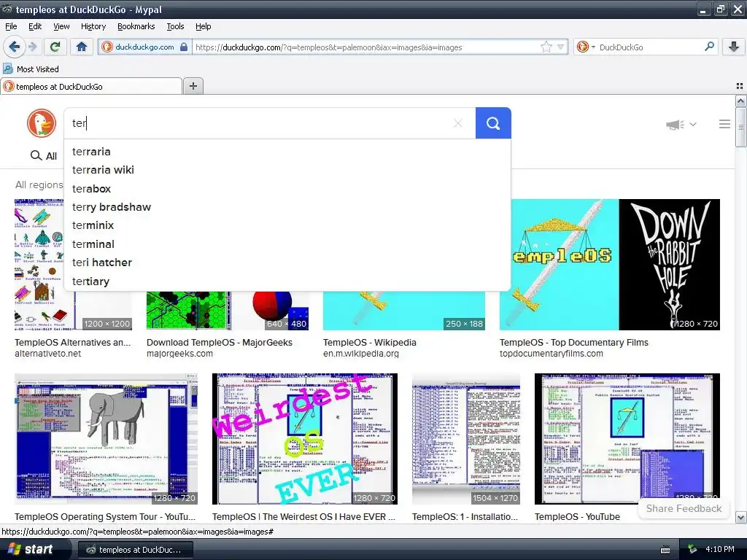
Task: Open the elephant 3D model thumbnail
Action: pyautogui.click(x=106, y=438)
